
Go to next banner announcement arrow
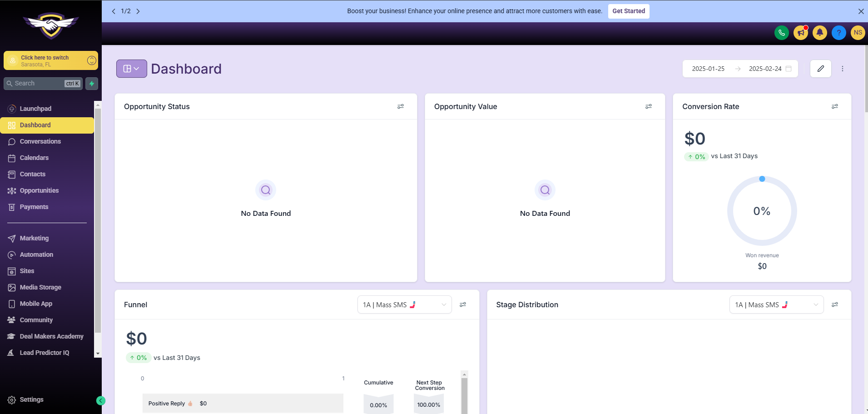pyautogui.click(x=138, y=11)
